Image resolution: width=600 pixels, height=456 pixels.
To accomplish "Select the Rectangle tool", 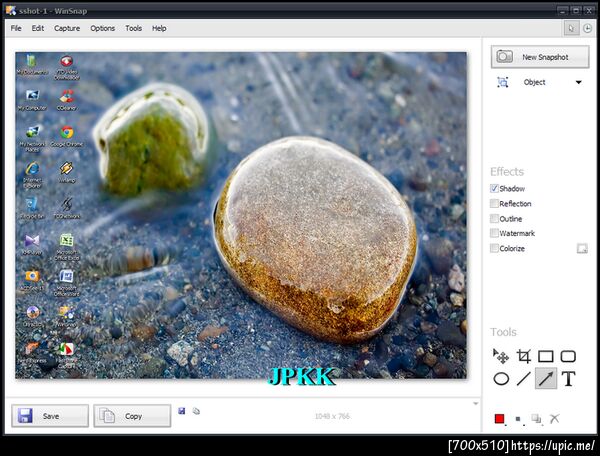I will point(546,356).
